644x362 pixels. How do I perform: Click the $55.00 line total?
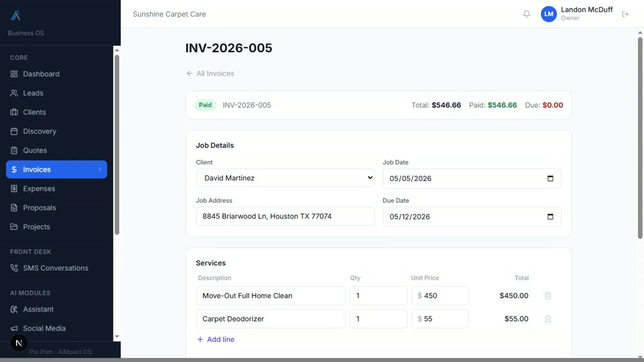point(516,319)
